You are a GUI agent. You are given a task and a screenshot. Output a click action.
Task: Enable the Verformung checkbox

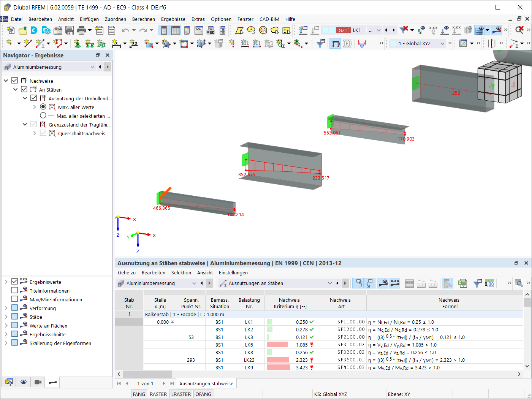click(x=15, y=308)
